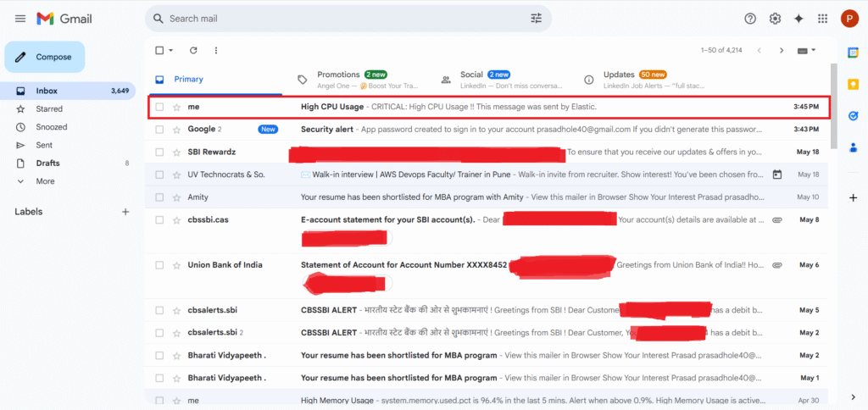The height and width of the screenshot is (410, 868).
Task: Tick the SBI Rewardz email checkbox
Action: tap(159, 152)
